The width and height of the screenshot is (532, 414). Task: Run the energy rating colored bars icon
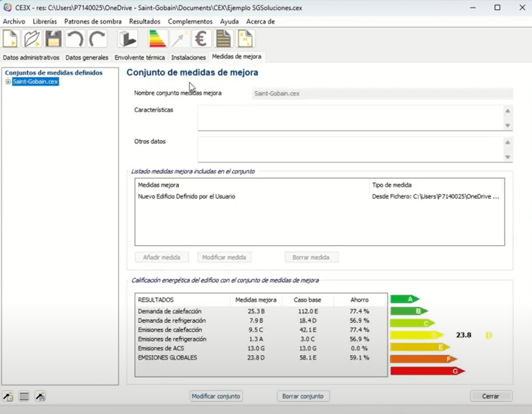[x=157, y=39]
